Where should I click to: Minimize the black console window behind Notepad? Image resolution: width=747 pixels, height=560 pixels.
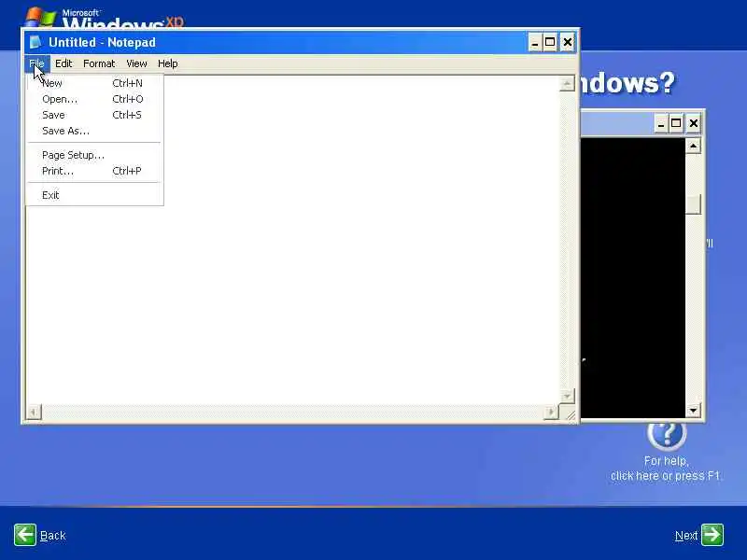point(660,124)
